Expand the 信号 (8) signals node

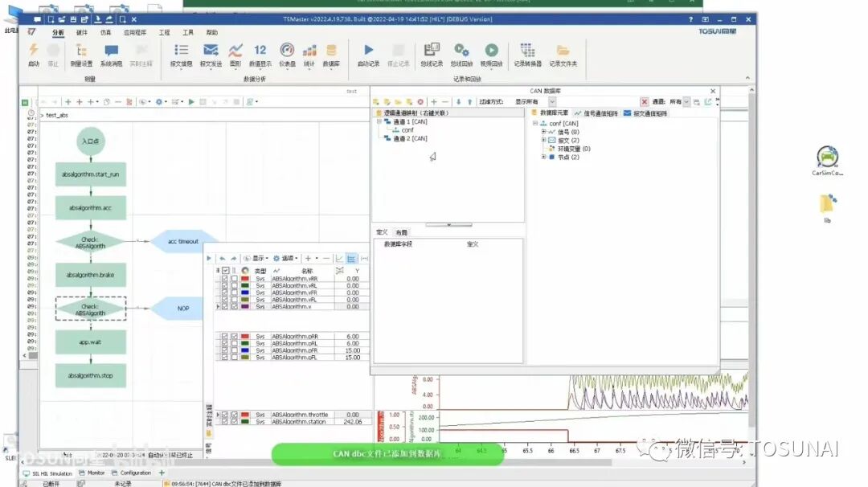click(543, 132)
